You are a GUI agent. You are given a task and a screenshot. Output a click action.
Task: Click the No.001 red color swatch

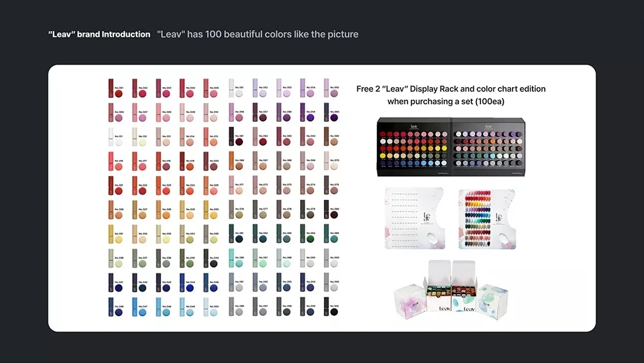click(x=118, y=93)
